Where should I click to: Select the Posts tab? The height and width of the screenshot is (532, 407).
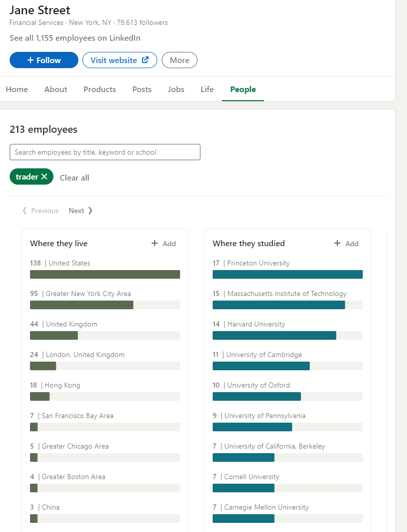pyautogui.click(x=142, y=89)
